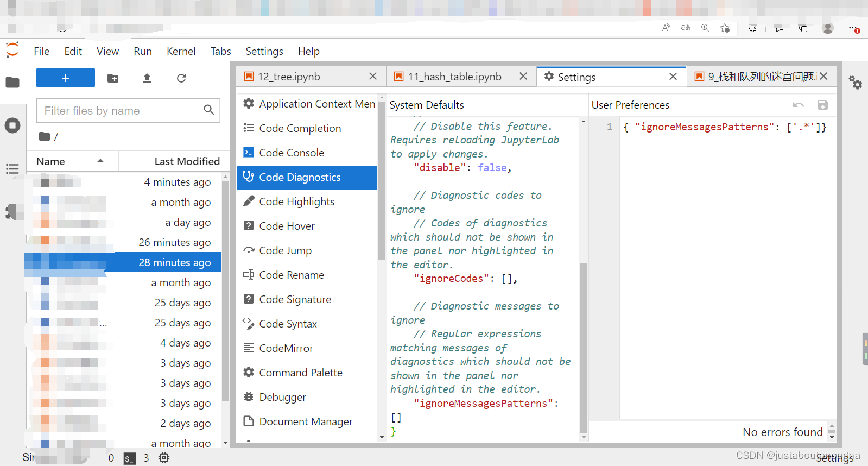Select Code Diagnostics settings entry
The height and width of the screenshot is (466, 868).
pyautogui.click(x=307, y=177)
